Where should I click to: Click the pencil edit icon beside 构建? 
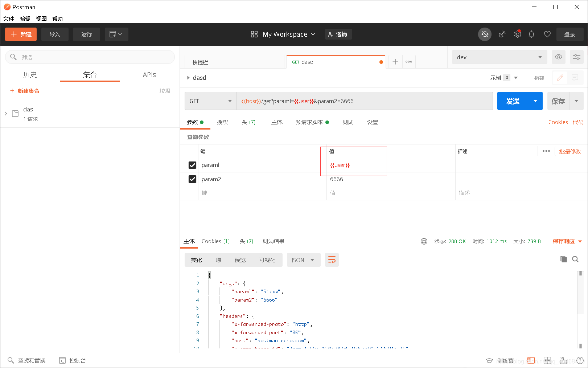(560, 78)
